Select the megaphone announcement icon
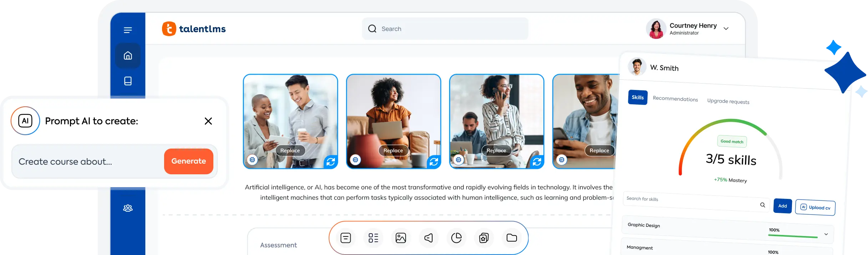868x255 pixels. pos(428,238)
